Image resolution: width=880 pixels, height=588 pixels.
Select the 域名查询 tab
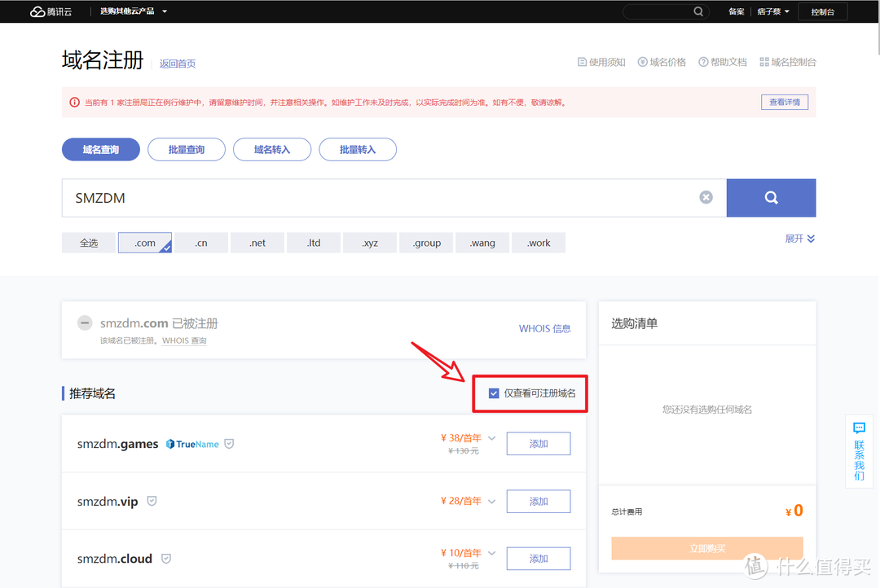[x=101, y=149]
